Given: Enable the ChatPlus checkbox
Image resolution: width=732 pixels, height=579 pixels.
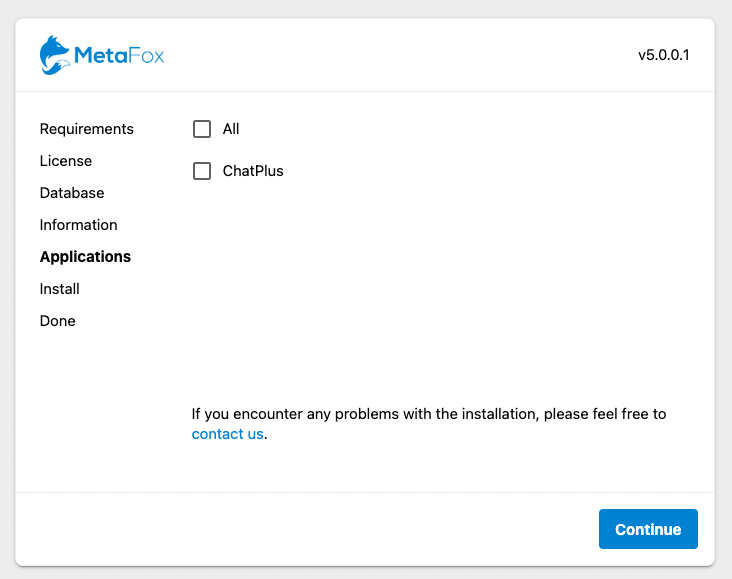Looking at the screenshot, I should point(202,171).
